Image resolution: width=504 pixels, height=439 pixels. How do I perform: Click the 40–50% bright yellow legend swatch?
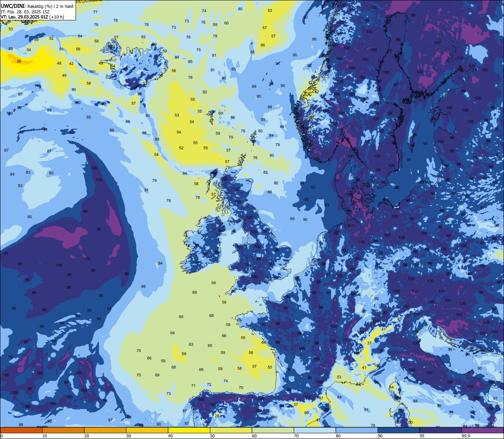[189, 430]
